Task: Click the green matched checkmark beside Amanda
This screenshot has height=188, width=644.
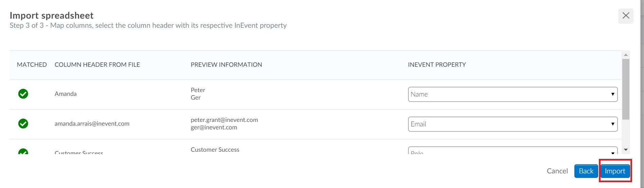Action: [x=23, y=94]
